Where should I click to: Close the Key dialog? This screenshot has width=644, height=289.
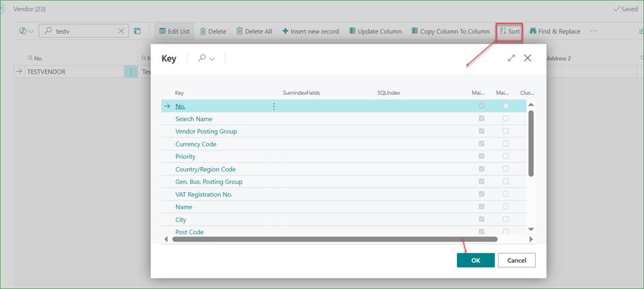528,58
